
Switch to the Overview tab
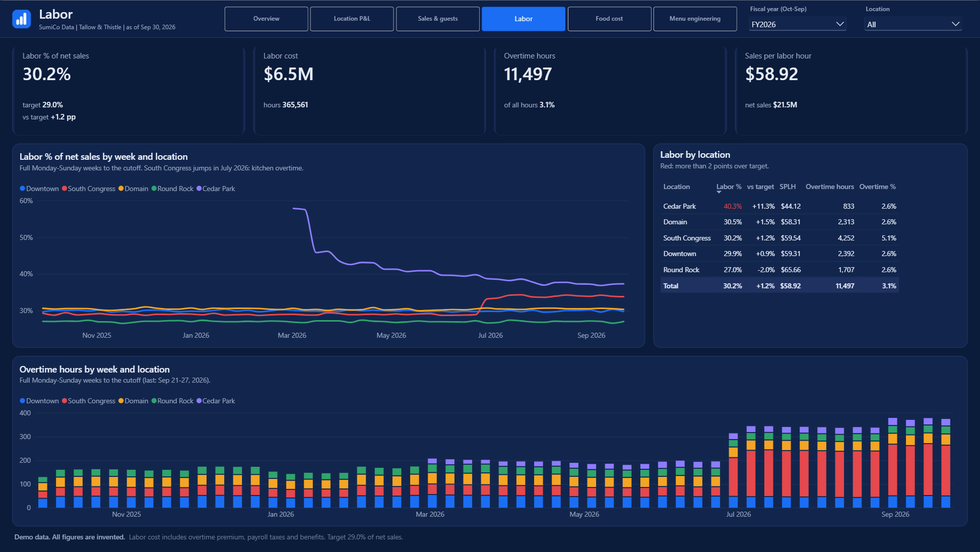266,19
